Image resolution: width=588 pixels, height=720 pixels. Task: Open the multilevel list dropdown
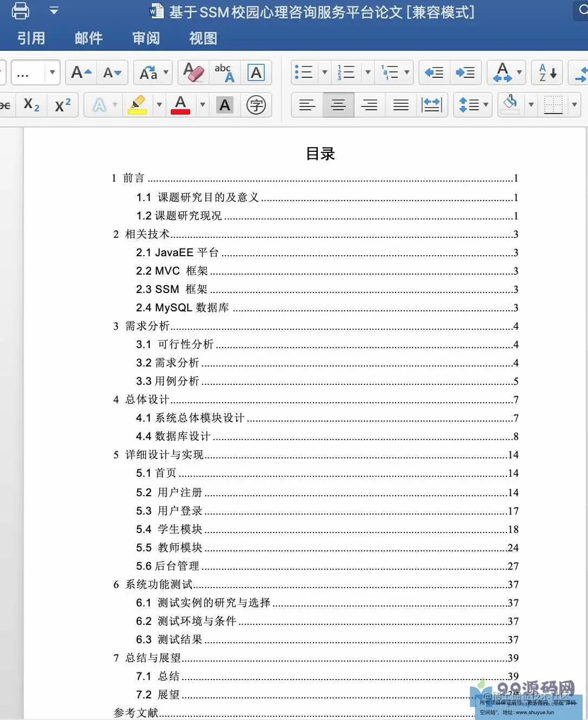pos(407,72)
